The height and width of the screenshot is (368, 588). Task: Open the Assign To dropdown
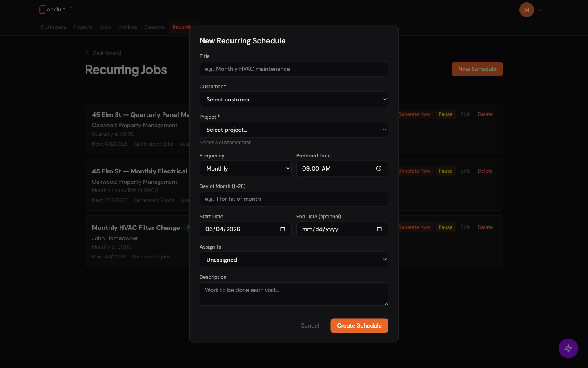(x=294, y=260)
